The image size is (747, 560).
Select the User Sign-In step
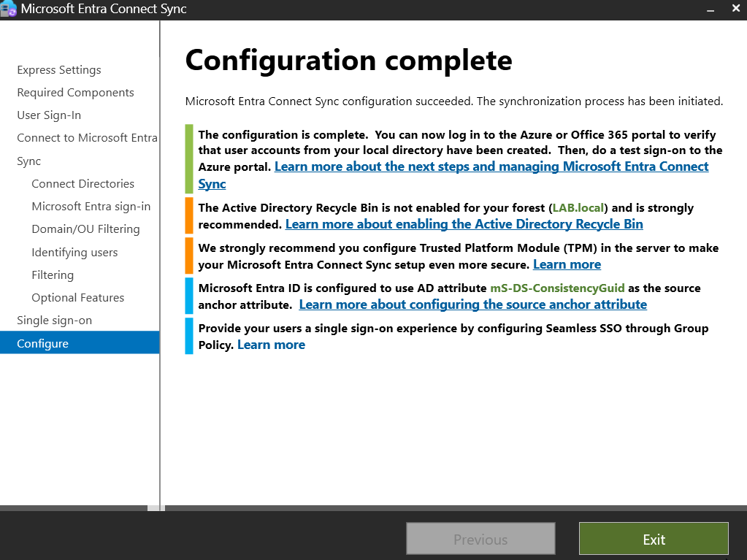49,115
